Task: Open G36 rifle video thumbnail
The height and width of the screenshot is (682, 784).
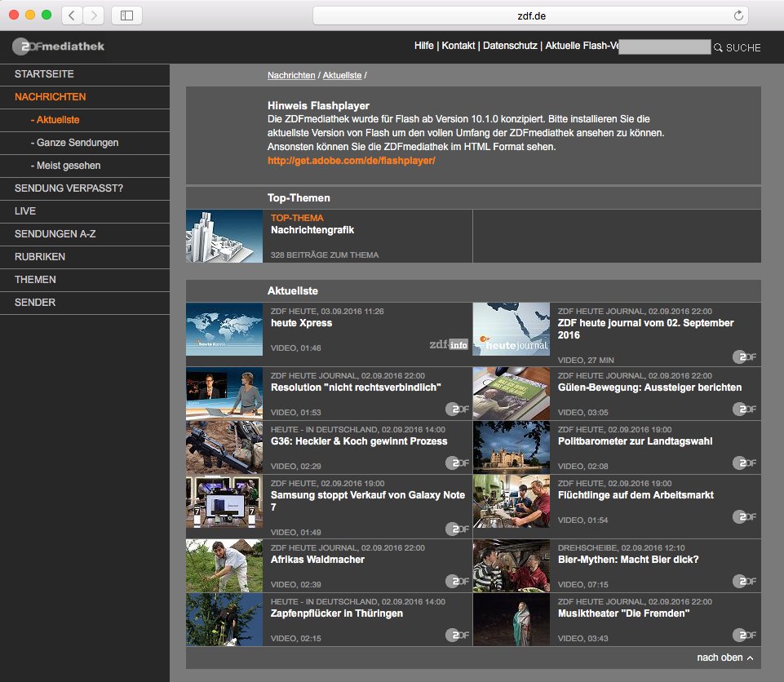Action: coord(224,448)
